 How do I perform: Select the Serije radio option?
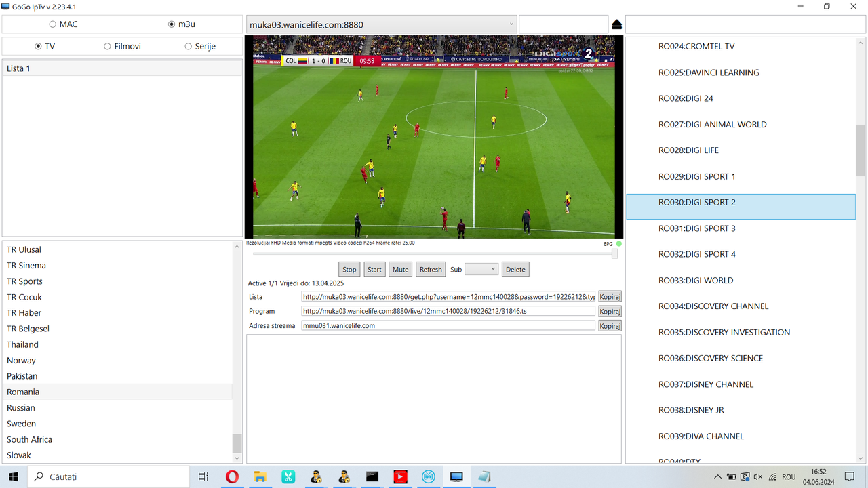point(189,47)
